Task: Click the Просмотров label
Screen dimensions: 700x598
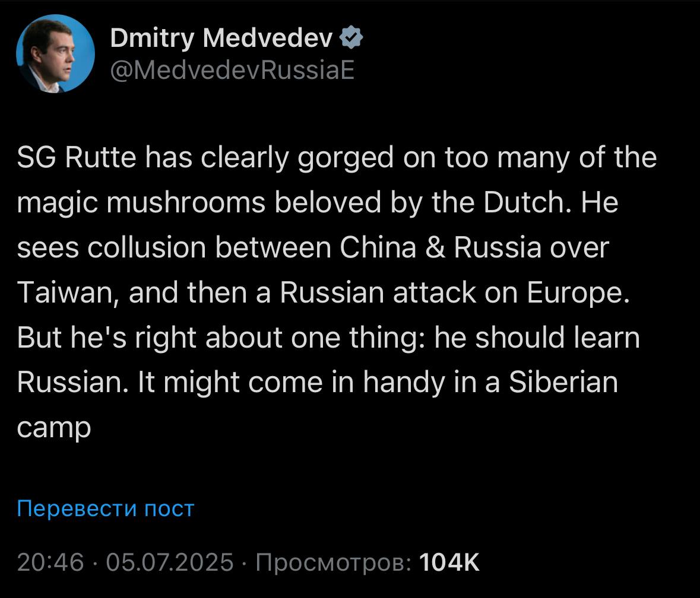Action: pos(333,562)
